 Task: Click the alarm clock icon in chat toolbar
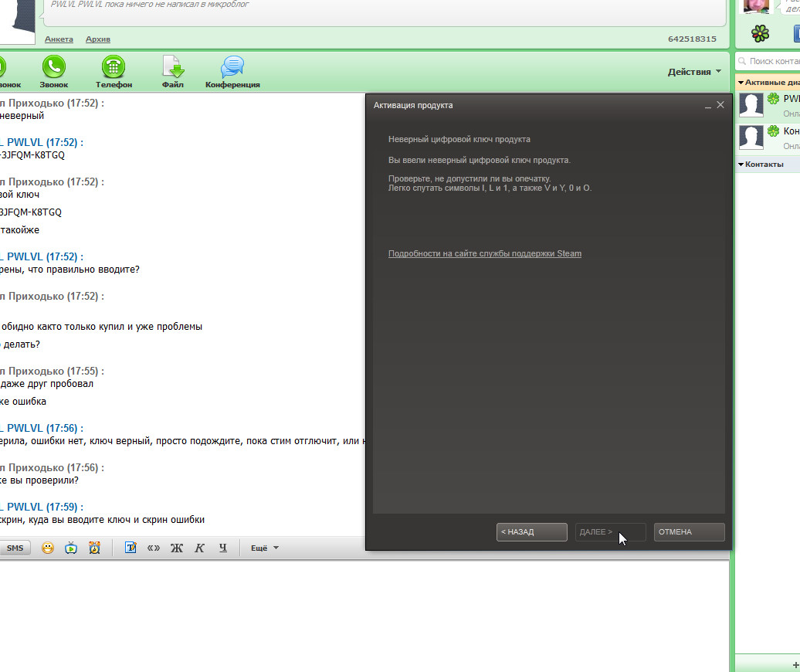pos(94,548)
